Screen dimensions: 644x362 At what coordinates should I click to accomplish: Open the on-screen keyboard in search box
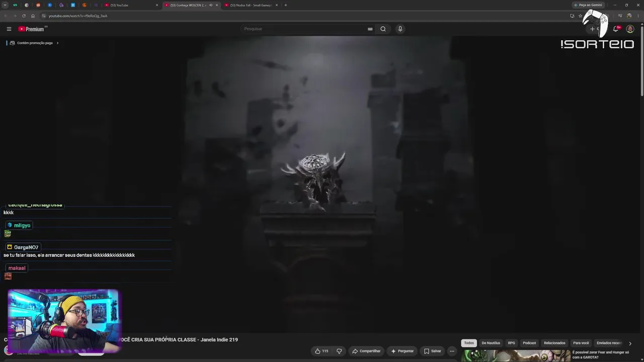click(x=370, y=29)
